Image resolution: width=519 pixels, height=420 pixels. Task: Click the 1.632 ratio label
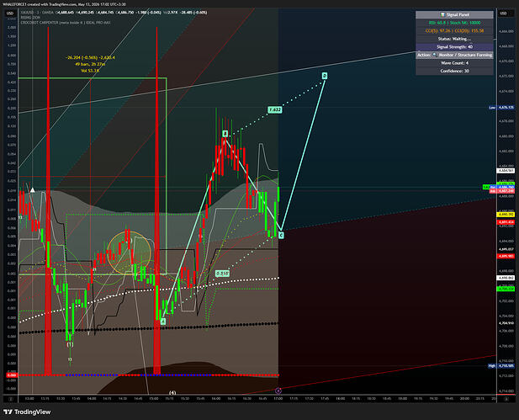[x=275, y=109]
